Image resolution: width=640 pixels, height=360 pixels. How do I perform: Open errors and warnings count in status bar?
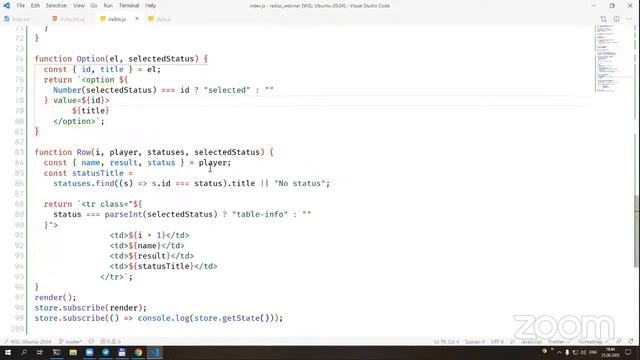(x=110, y=342)
